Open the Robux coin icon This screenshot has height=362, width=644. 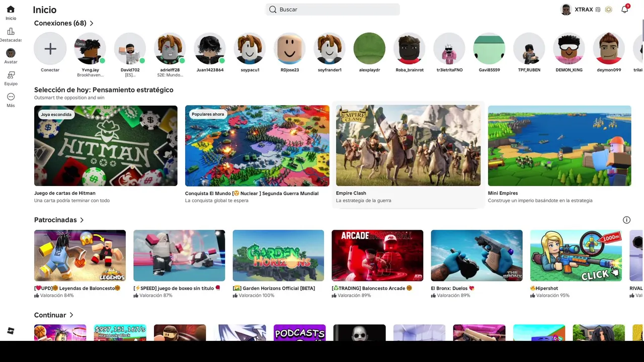pyautogui.click(x=608, y=10)
